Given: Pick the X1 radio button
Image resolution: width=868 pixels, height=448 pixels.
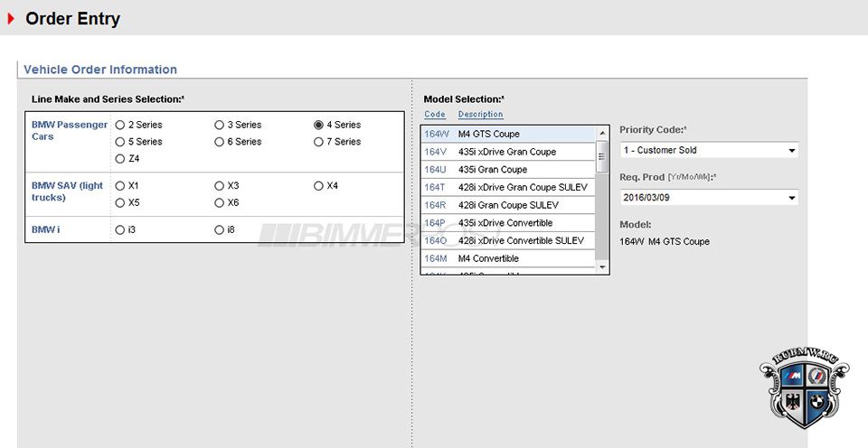Looking at the screenshot, I should 120,186.
